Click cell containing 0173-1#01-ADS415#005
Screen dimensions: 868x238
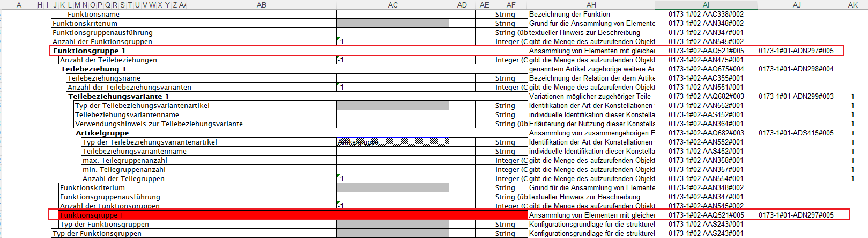[796, 133]
